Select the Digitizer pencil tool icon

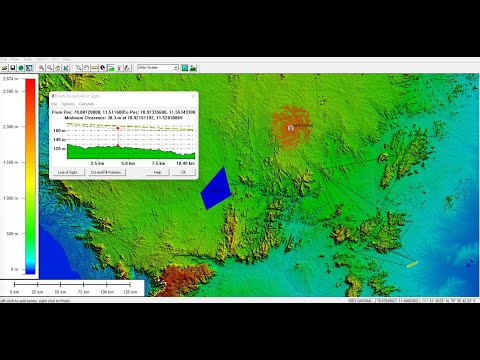pyautogui.click(x=127, y=68)
